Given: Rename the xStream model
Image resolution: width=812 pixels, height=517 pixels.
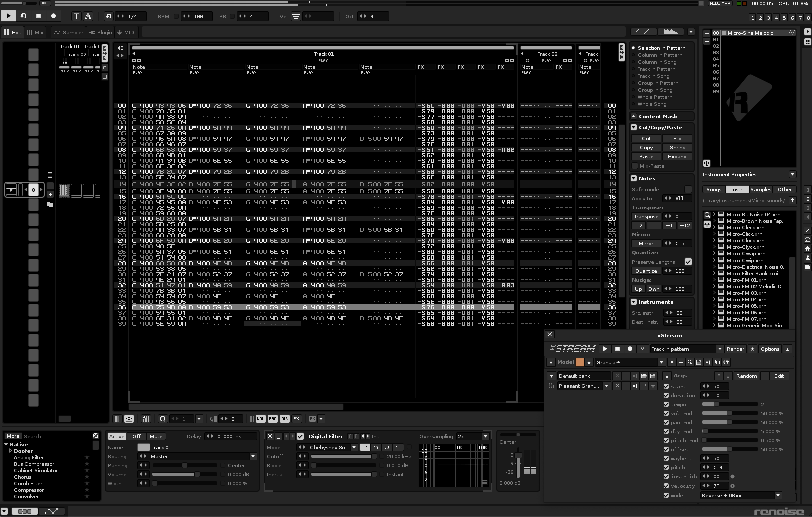Looking at the screenshot, I should point(708,362).
